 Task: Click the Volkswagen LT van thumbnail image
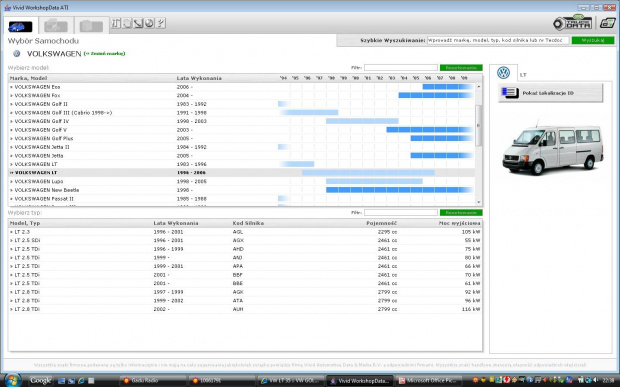(553, 148)
